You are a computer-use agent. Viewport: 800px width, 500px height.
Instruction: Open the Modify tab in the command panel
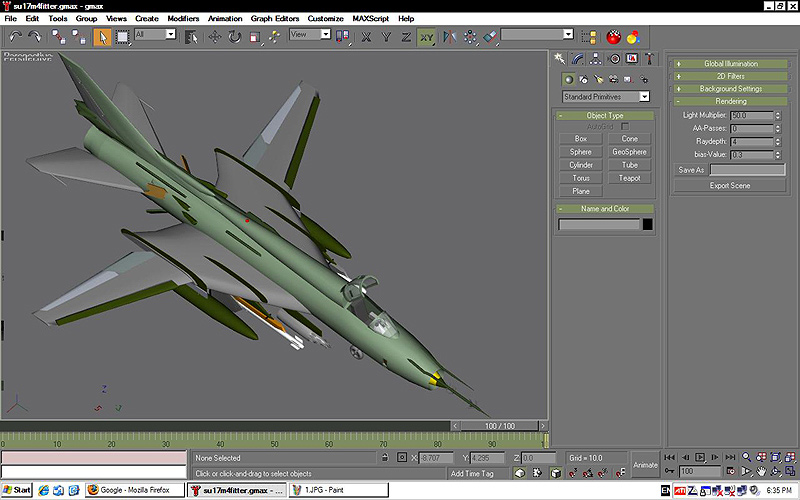point(580,59)
